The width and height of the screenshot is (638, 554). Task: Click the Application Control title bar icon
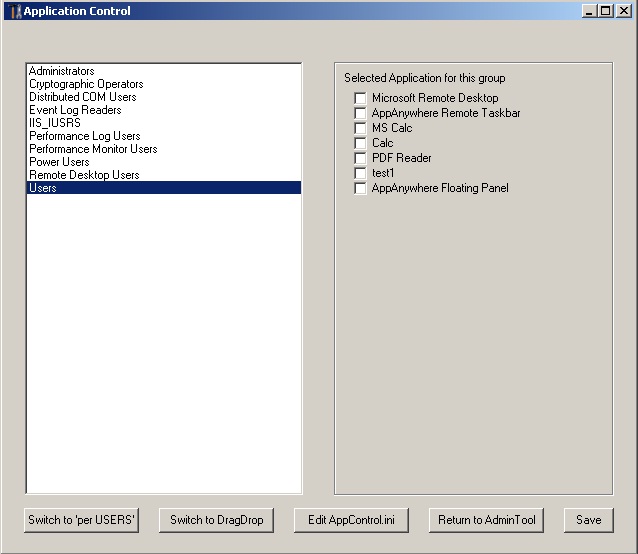click(14, 11)
